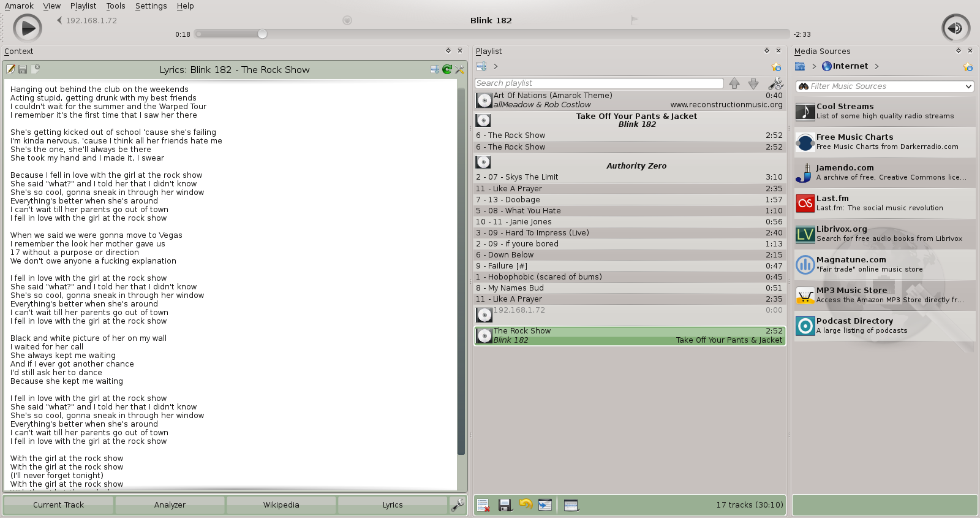Undo last playlist change
The image size is (980, 518).
click(x=526, y=505)
